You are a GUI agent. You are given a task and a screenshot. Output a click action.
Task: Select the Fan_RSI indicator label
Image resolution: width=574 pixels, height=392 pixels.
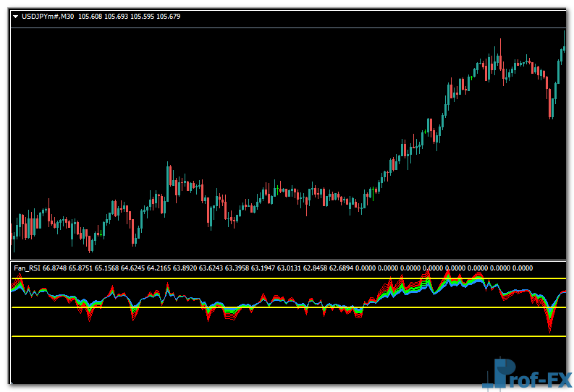(27, 268)
